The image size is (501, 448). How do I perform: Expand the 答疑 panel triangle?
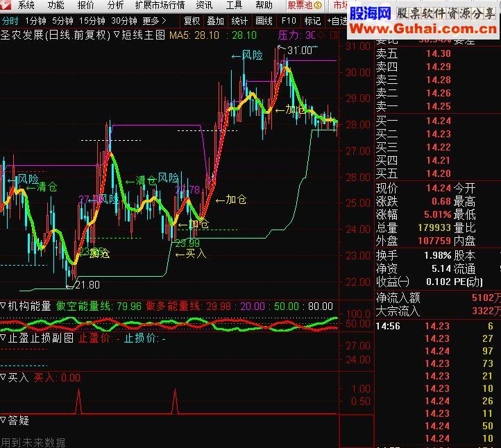(3, 420)
